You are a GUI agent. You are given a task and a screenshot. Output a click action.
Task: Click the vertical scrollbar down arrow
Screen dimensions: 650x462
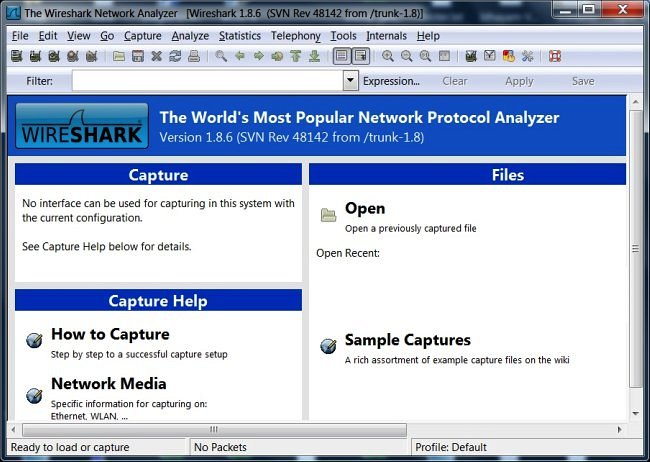coord(635,413)
